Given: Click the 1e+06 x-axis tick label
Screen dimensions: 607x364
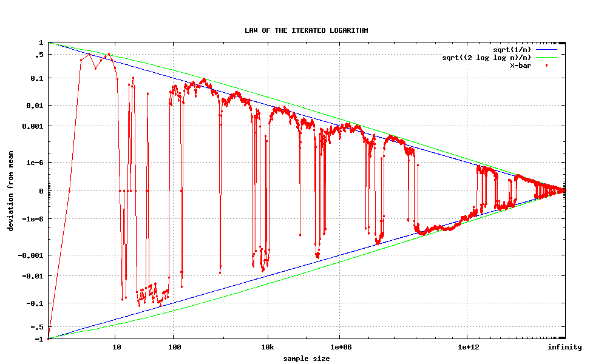Looking at the screenshot, I should click(339, 348).
